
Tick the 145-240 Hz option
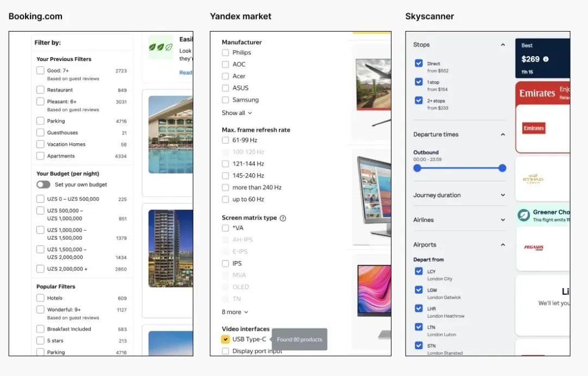click(x=225, y=175)
